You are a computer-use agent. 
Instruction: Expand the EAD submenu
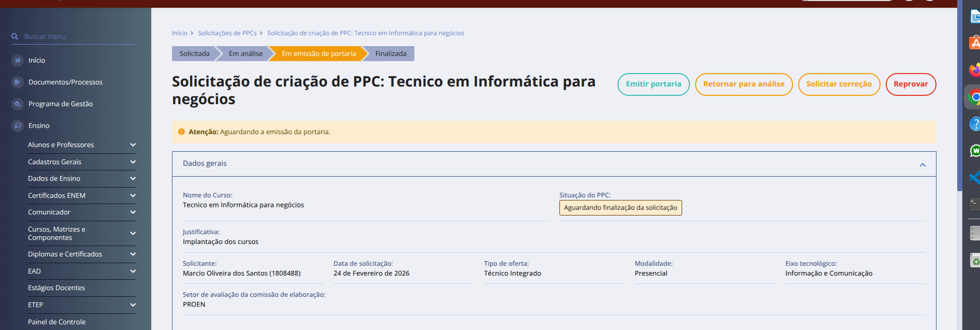[x=133, y=271]
